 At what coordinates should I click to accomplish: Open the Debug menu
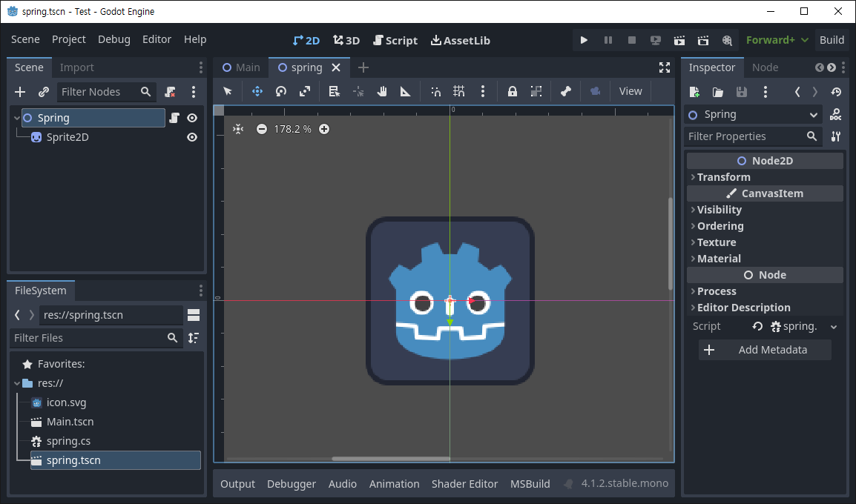[x=114, y=39]
